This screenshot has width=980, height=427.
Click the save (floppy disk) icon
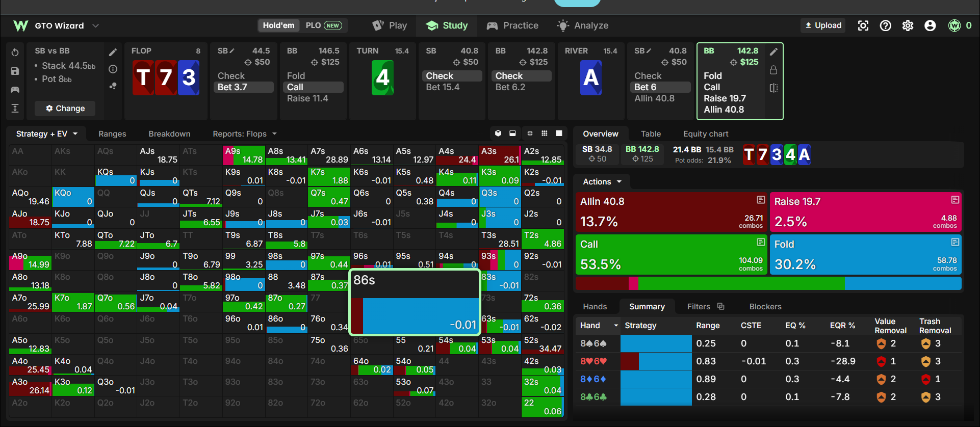pos(15,71)
